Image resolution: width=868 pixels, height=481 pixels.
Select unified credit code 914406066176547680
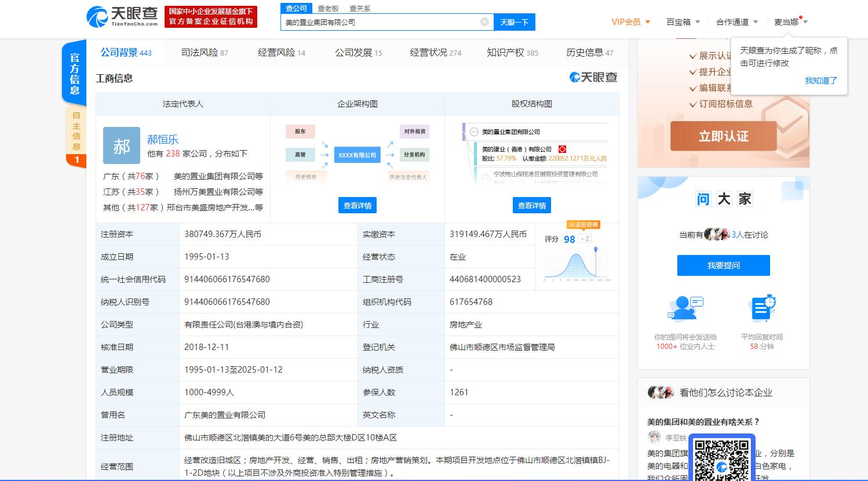pyautogui.click(x=227, y=279)
